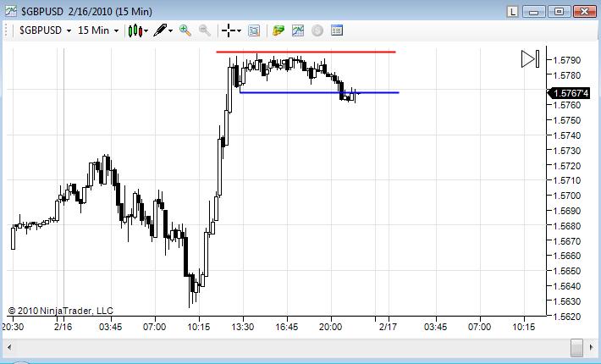601x364 pixels.
Task: Toggle the green Chart Trader icon
Action: (x=278, y=30)
